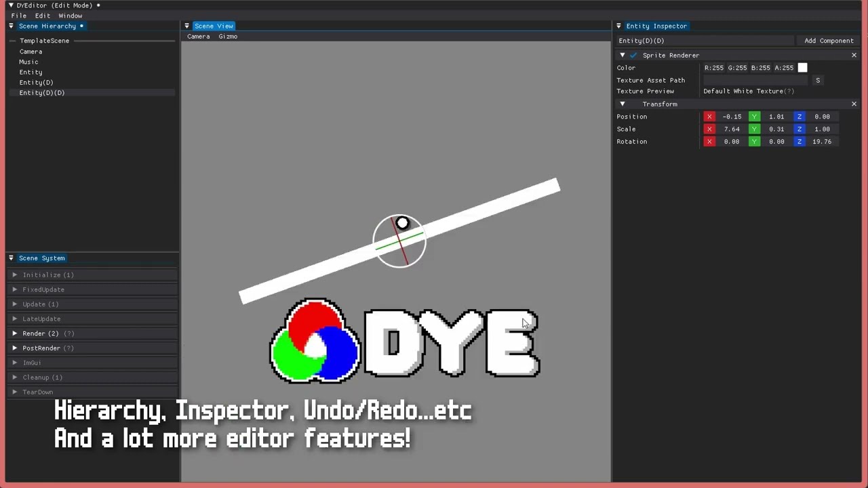This screenshot has height=488, width=868.
Task: Click the R:255 color channel field
Action: pyautogui.click(x=714, y=68)
